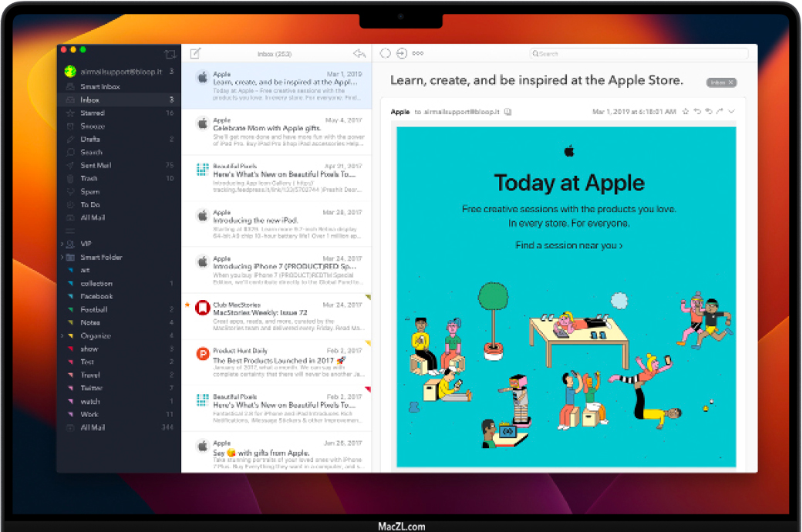Screen dimensions: 802x532
Task: Click the compose new message icon
Action: (195, 53)
